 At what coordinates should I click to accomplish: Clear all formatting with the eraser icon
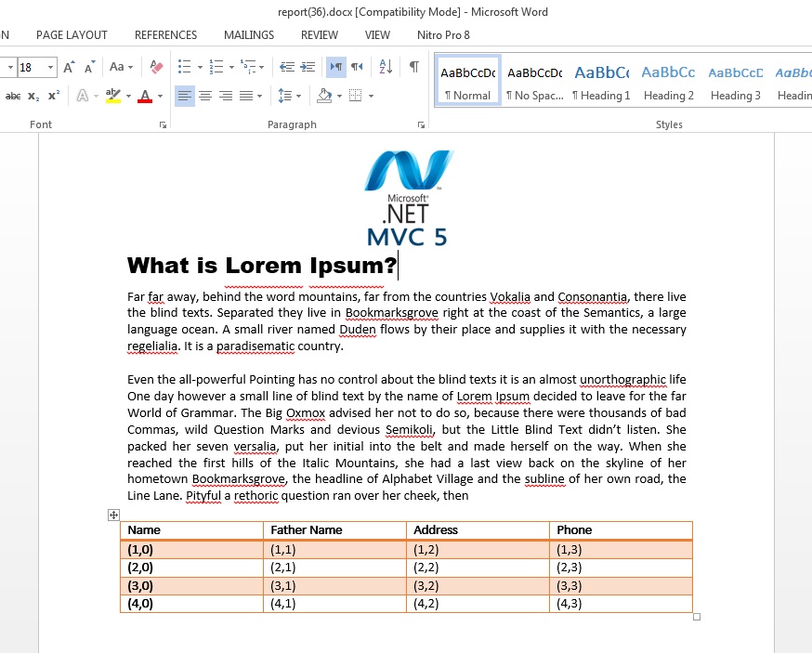tap(154, 67)
